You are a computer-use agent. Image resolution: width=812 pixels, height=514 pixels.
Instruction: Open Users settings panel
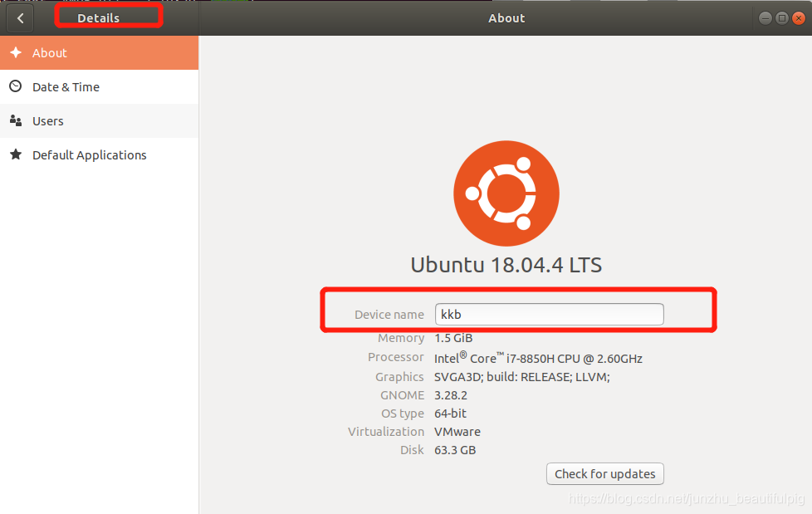coord(99,120)
